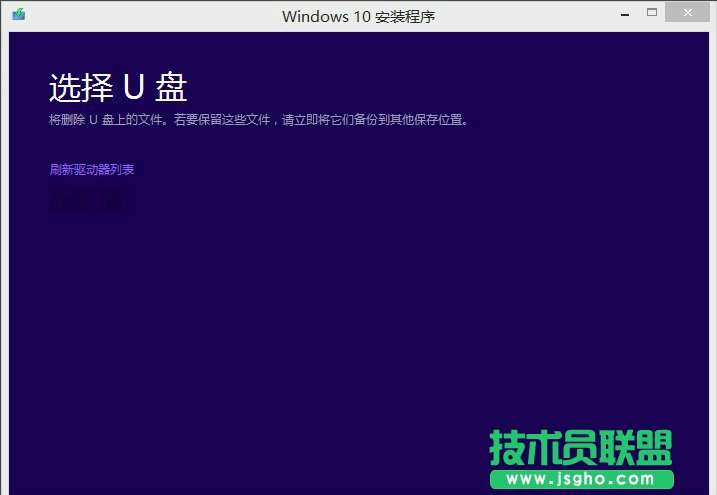The height and width of the screenshot is (495, 717).
Task: Maximize the Windows 10 安装程序 window
Action: coord(652,13)
